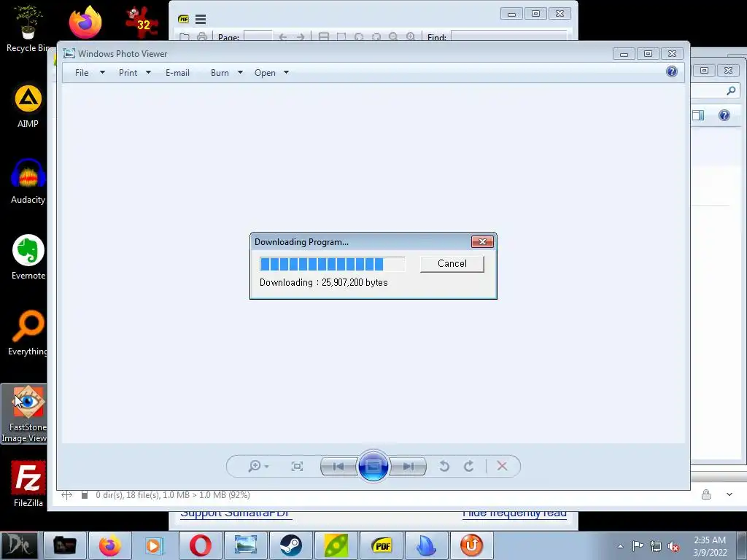Launch Firefox from the desktop icon

tap(85, 23)
